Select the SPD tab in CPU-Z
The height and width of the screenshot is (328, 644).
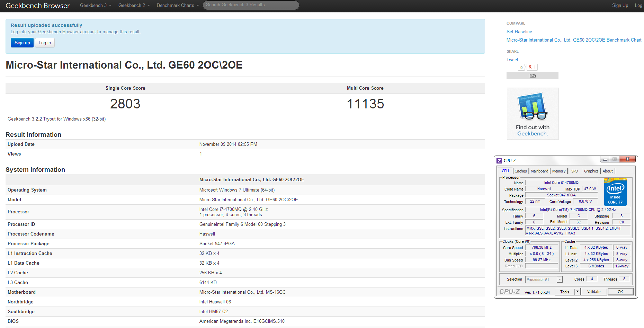[575, 171]
